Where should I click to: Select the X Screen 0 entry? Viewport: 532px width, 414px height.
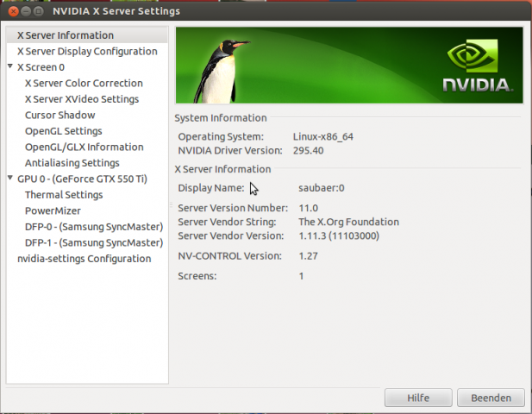pyautogui.click(x=41, y=67)
